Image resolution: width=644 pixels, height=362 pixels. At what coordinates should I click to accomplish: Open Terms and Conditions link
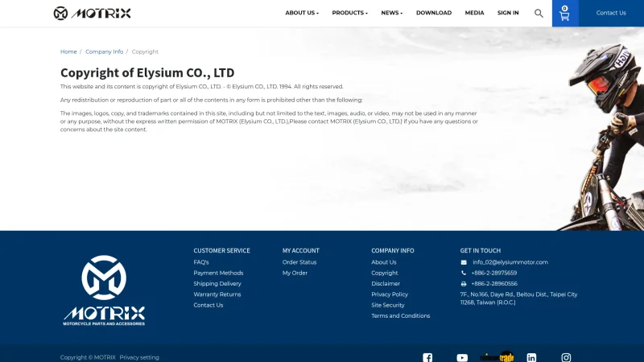tap(400, 315)
